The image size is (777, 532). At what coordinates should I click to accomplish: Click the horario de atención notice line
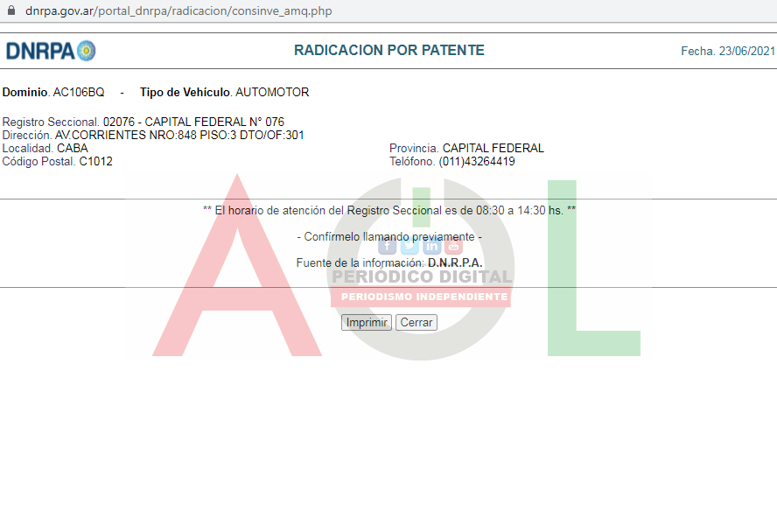click(x=389, y=211)
